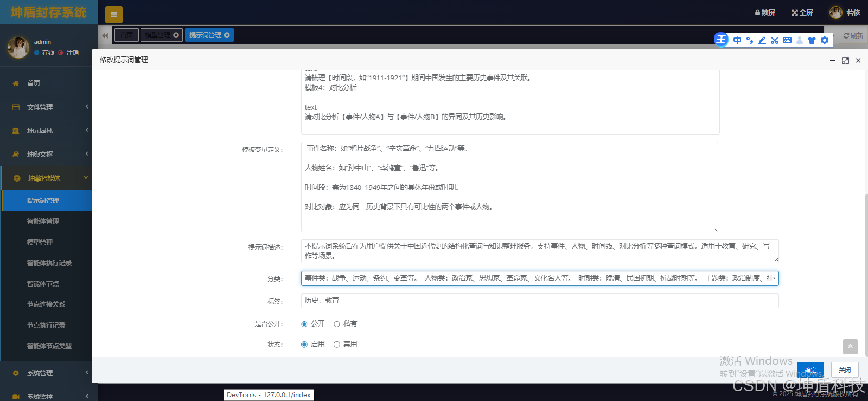Image resolution: width=868 pixels, height=401 pixels.
Task: Click the 在线 online status indicator
Action: (x=44, y=53)
